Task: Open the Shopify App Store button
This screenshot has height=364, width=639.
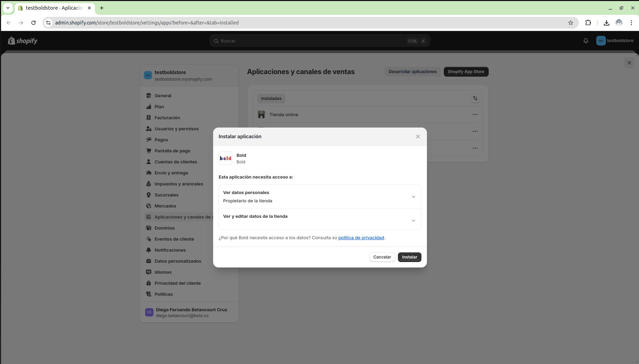Action: coord(466,72)
